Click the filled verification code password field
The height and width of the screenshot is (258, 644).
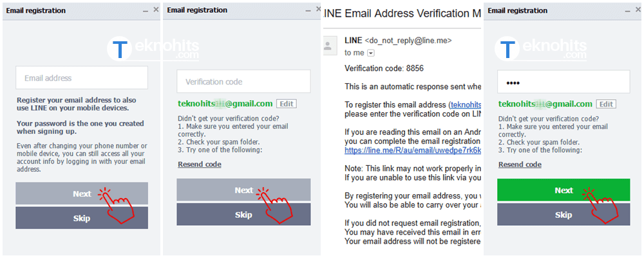coord(563,82)
